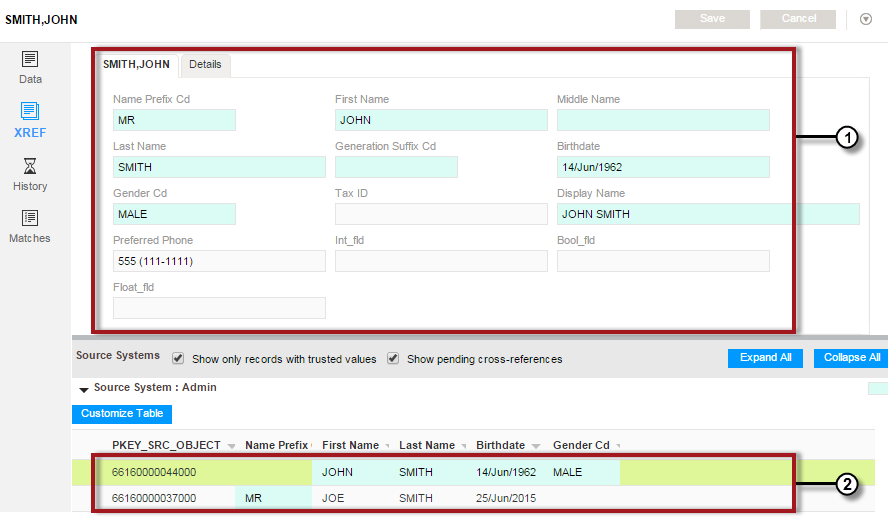Toggle Show pending cross-references checkbox
The height and width of the screenshot is (517, 888).
(x=393, y=358)
